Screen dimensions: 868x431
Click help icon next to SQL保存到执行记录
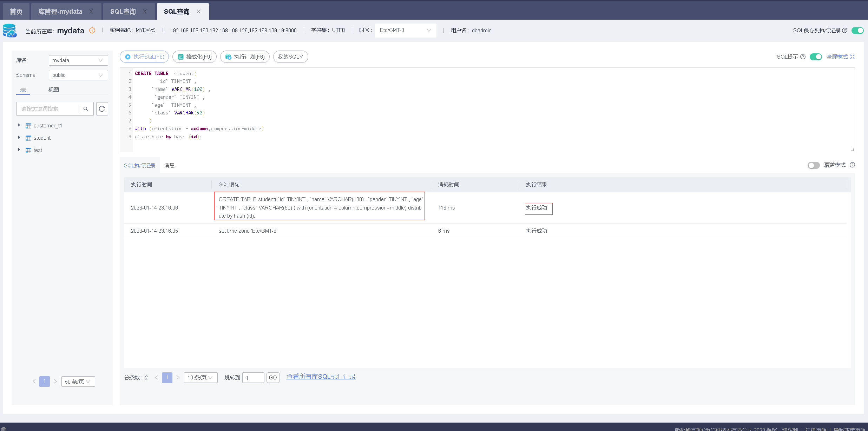point(845,31)
